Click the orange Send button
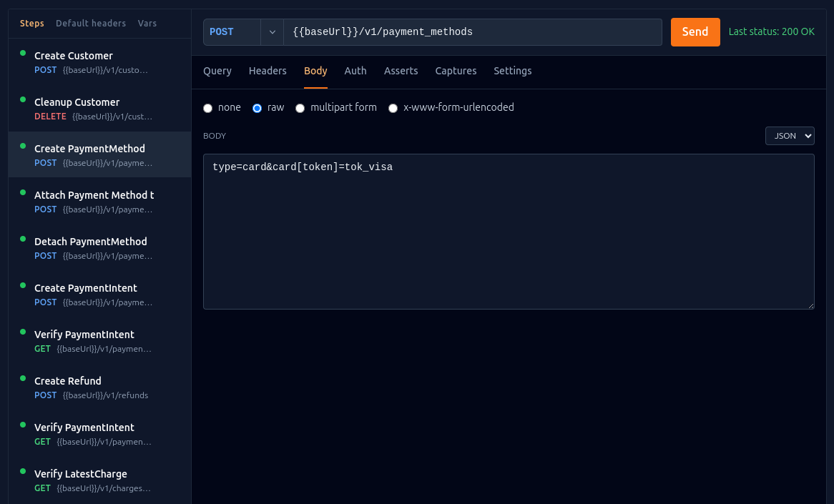The height and width of the screenshot is (504, 834). point(695,32)
